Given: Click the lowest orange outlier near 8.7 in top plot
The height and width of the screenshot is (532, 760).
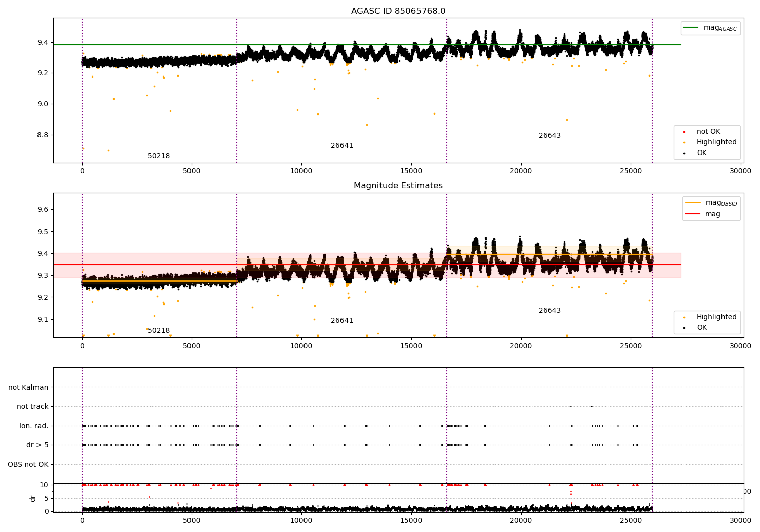Looking at the screenshot, I should pyautogui.click(x=108, y=150).
